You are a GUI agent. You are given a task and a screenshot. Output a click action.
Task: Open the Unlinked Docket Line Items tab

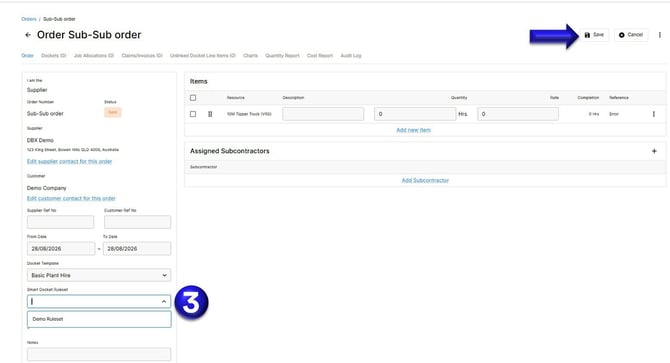tap(203, 56)
